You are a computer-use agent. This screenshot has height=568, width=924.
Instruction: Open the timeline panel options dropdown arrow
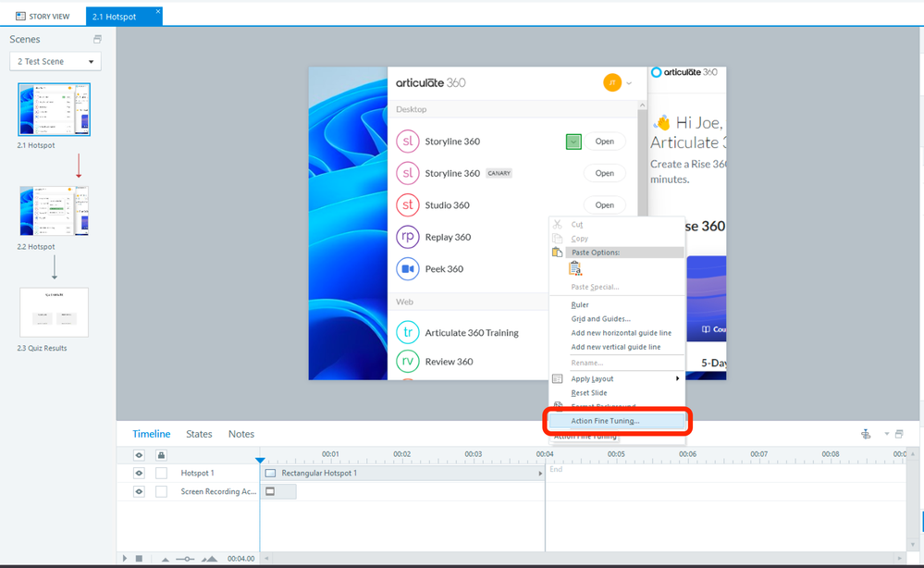[886, 434]
